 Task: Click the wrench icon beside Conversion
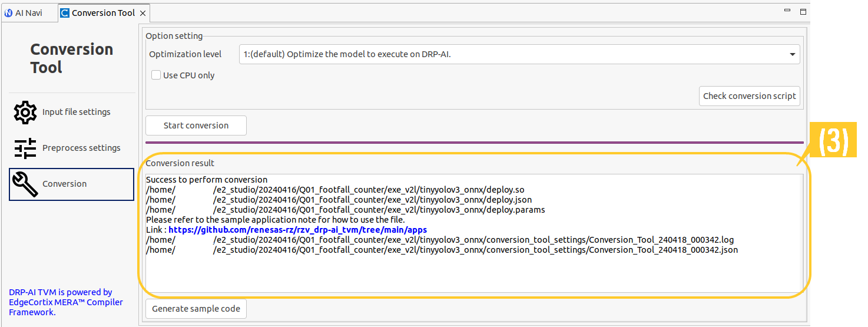click(25, 184)
